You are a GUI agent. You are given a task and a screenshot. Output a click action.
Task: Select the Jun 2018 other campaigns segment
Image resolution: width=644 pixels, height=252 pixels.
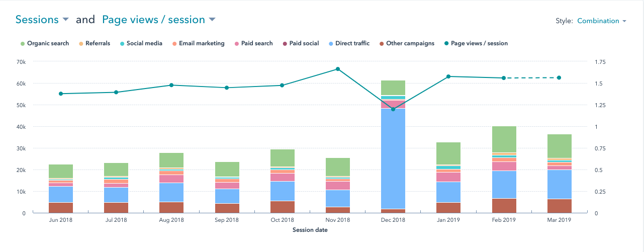tap(61, 208)
